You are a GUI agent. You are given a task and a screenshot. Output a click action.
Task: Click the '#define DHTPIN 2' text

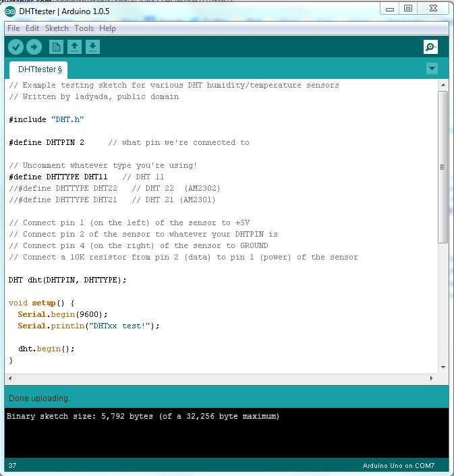(46, 142)
